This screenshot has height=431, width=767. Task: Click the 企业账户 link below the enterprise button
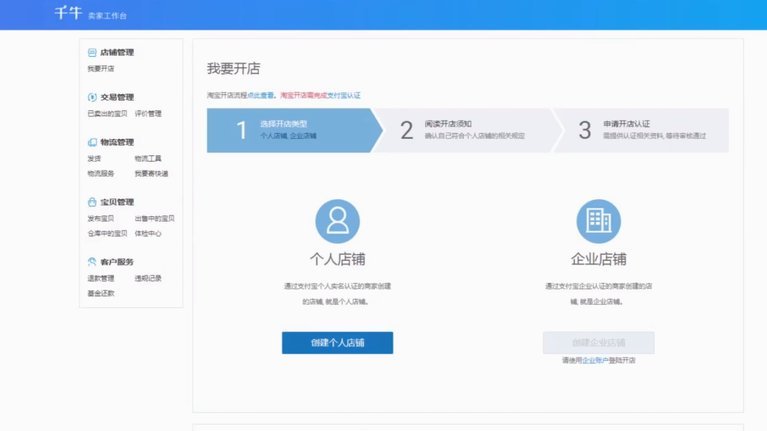(x=595, y=360)
